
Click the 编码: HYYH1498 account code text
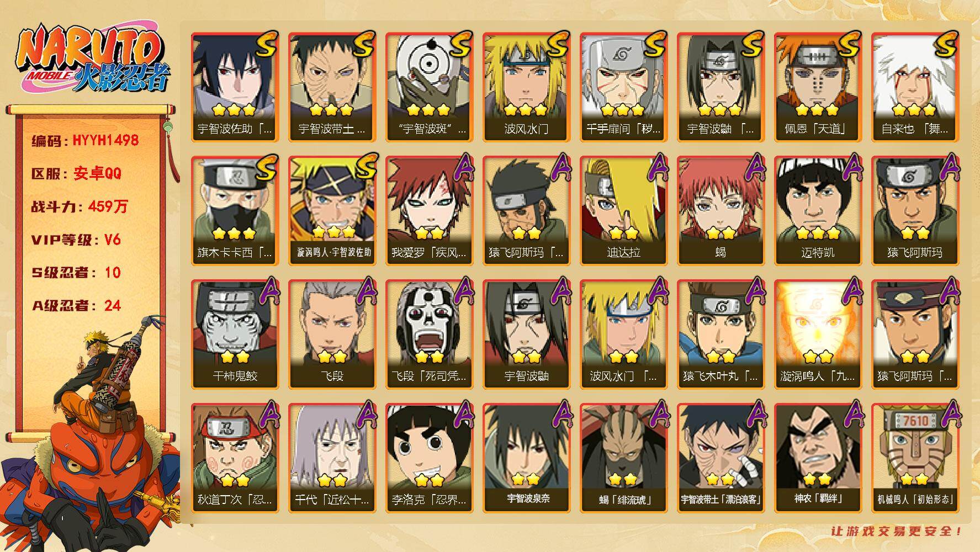(85, 140)
